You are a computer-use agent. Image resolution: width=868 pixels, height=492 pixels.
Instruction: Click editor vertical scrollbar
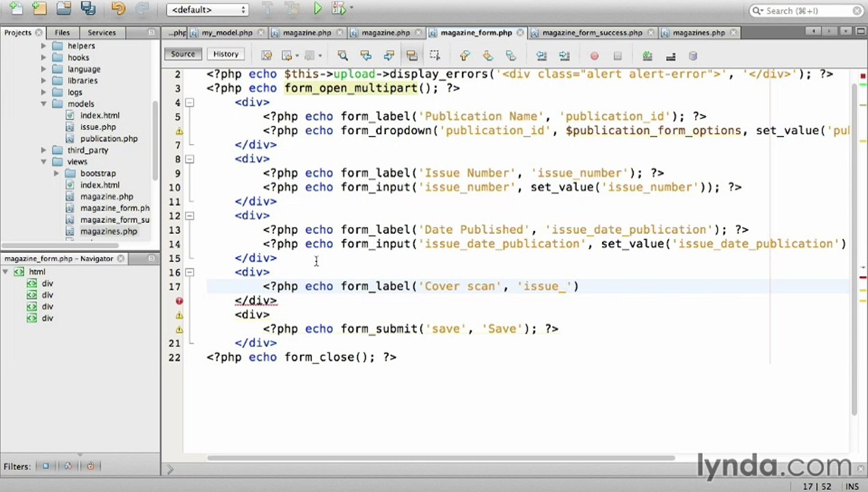click(854, 249)
